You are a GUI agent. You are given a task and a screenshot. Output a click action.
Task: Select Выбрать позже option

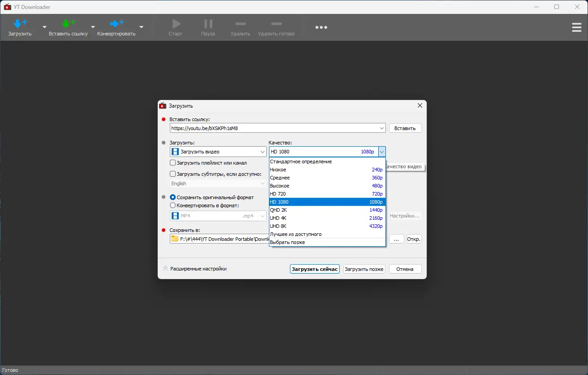point(327,242)
